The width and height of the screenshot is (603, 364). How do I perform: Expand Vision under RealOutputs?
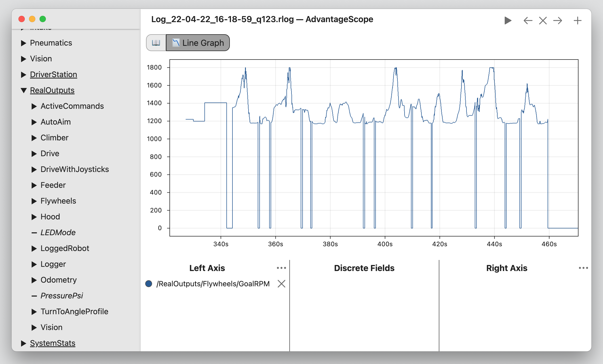coord(34,327)
